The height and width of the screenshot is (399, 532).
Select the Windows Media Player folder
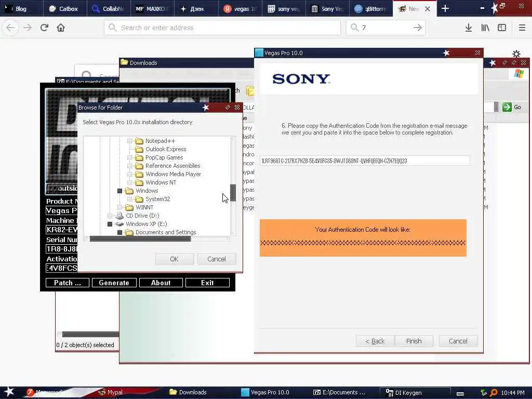(x=173, y=174)
